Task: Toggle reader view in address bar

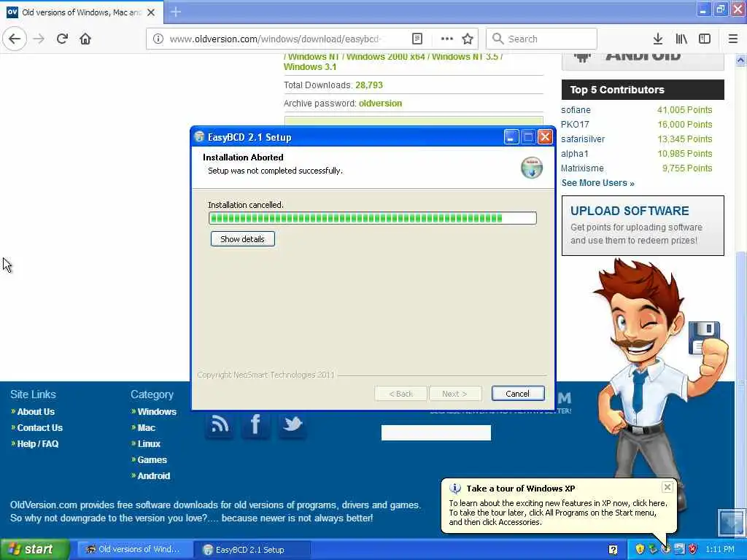Action: (417, 39)
